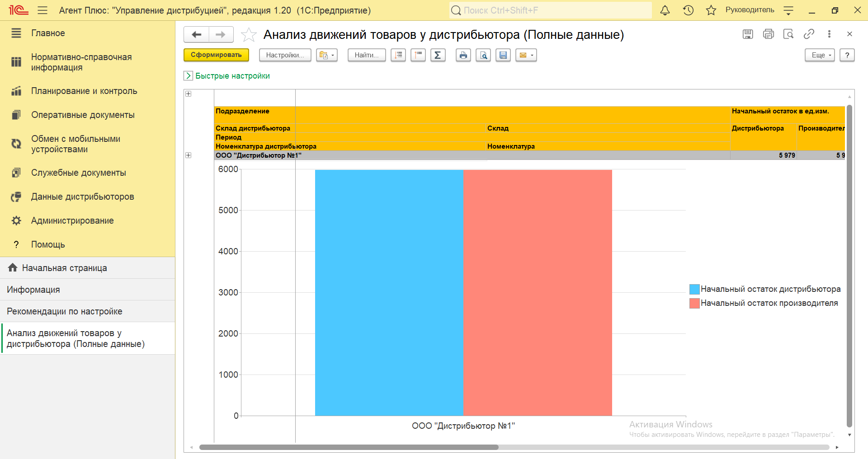Viewport: 868px width, 459px height.
Task: Click the search field Ctrl+Shift+F
Action: pos(551,10)
